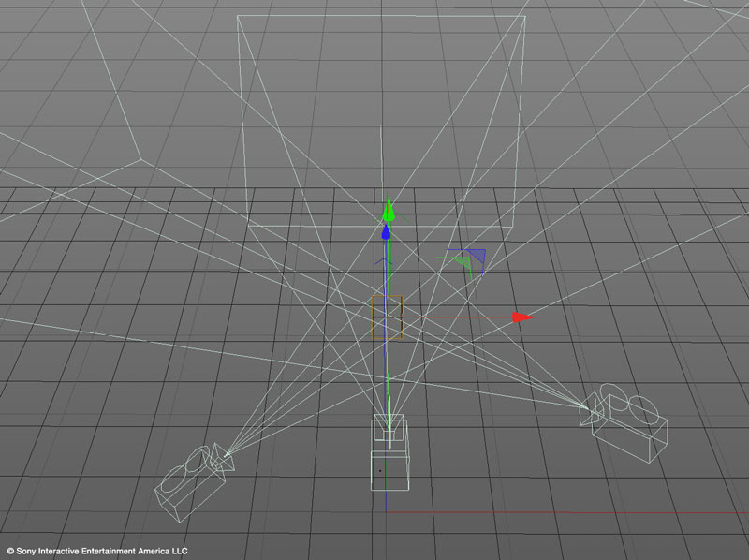Click the blue Z-axis arrow handle
The image size is (749, 560).
pyautogui.click(x=386, y=232)
